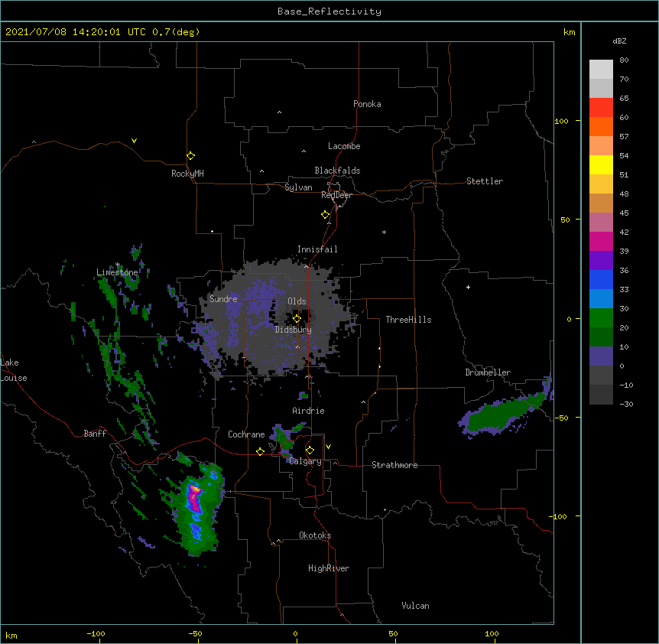Click the Didsbury town label
Viewport: 659px width, 644px height.
click(x=294, y=330)
